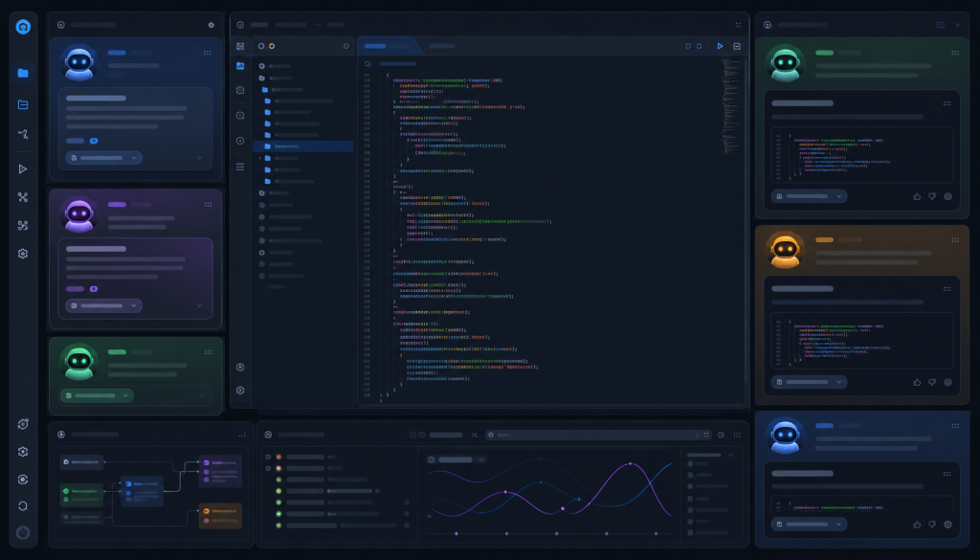Open the crossed-tools icon in left sidebar
The width and height of the screenshot is (980, 560).
pos(23,197)
